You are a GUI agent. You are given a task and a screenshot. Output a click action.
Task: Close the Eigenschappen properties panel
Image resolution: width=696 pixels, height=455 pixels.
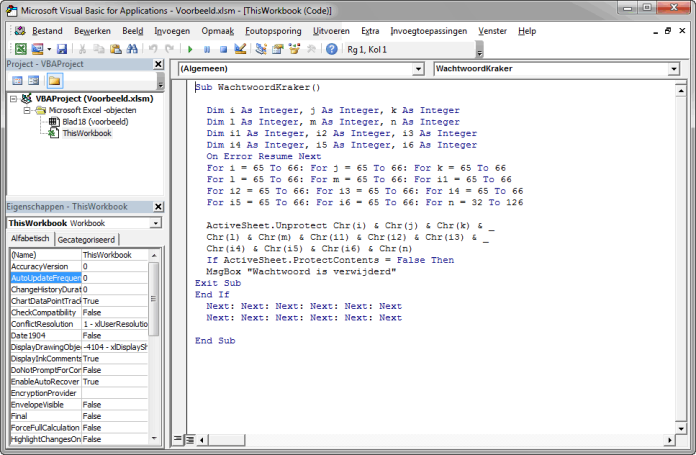[x=159, y=206]
